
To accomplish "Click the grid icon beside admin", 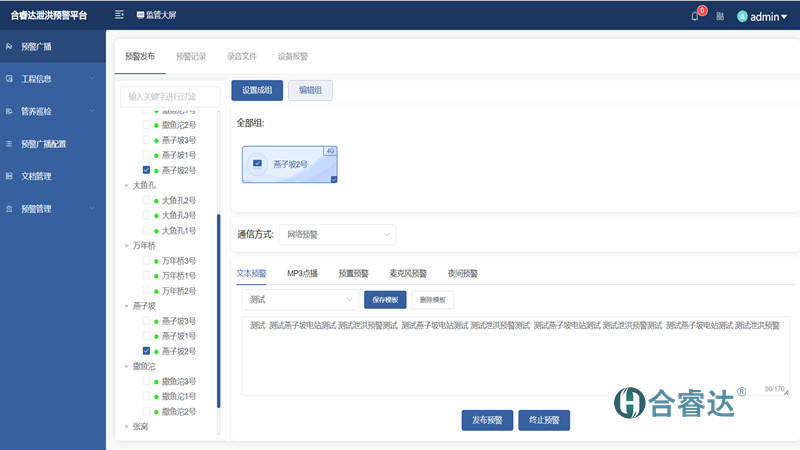I will [720, 16].
